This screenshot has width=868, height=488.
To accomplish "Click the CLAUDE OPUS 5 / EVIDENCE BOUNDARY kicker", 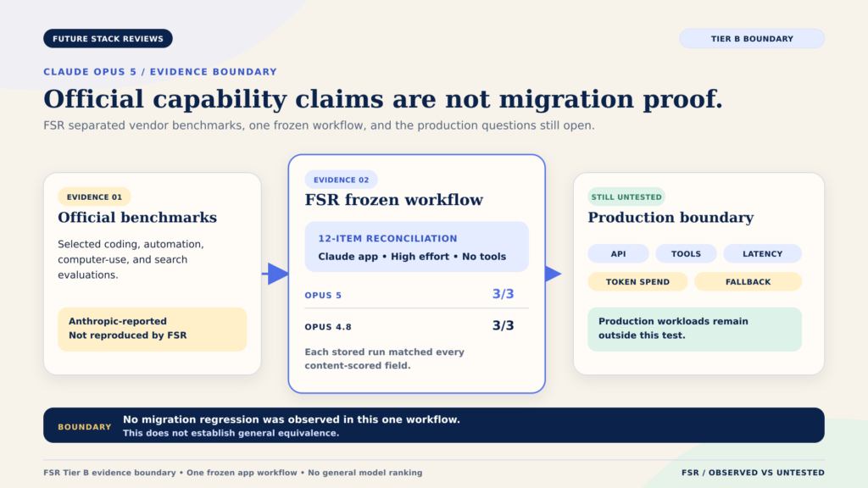I will tap(160, 72).
